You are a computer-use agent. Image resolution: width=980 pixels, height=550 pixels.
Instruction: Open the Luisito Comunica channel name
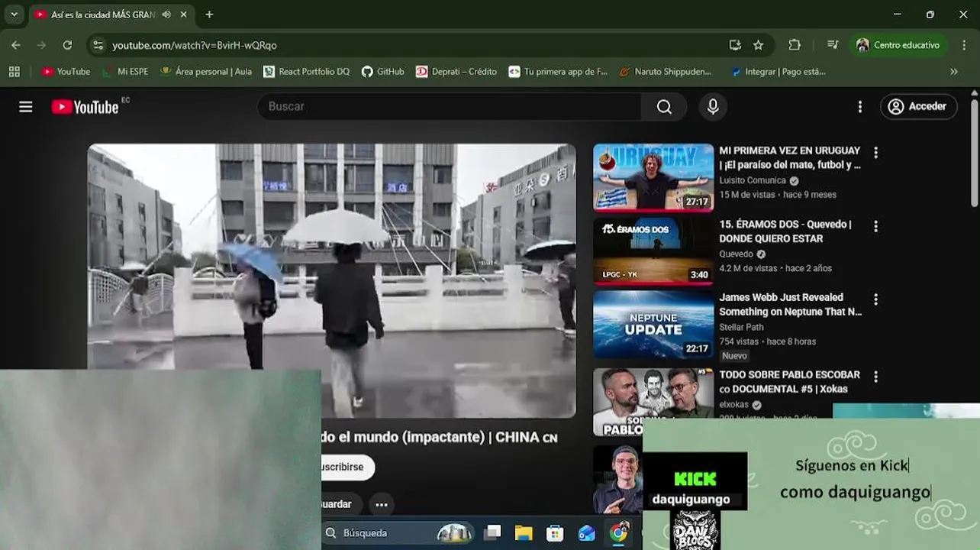pyautogui.click(x=753, y=180)
